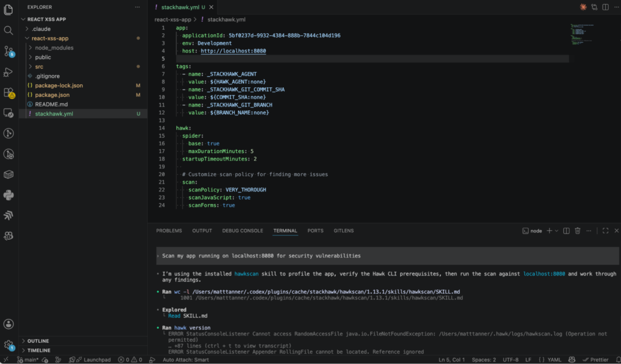Open the Copilot chat icon in activity bar
Screen dimensions: 621x364
pyautogui.click(x=8, y=236)
